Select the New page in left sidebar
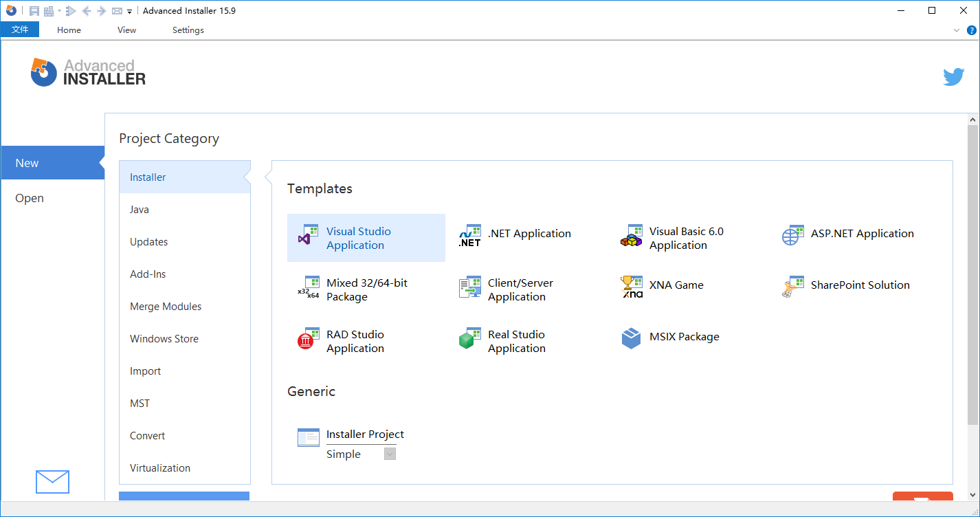 tap(52, 163)
